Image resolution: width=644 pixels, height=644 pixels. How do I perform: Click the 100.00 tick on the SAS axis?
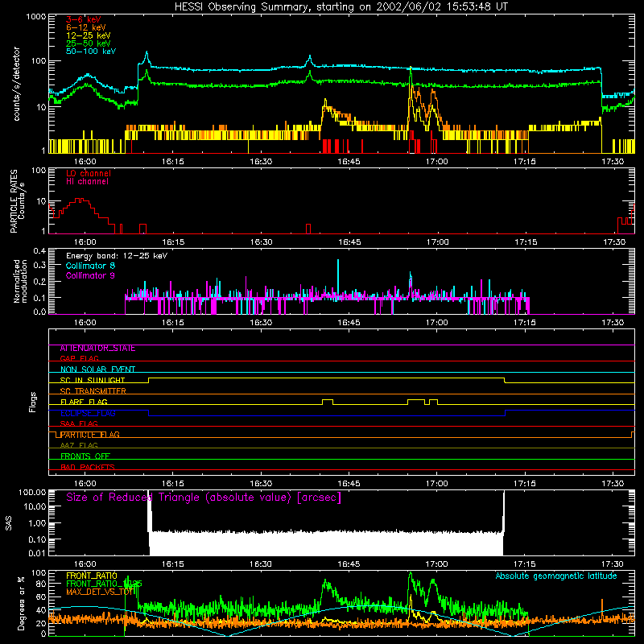click(32, 492)
